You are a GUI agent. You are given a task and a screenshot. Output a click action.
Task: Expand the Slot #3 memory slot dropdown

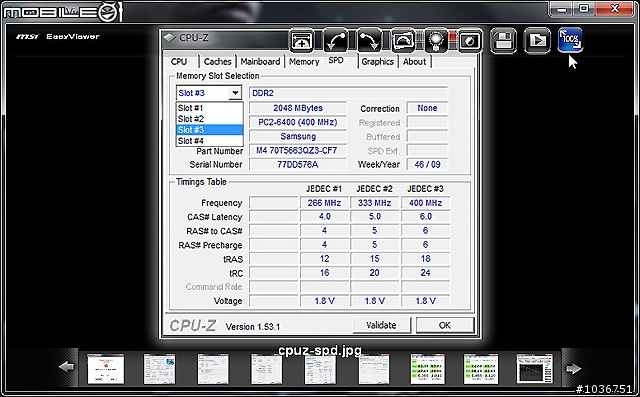[x=235, y=93]
